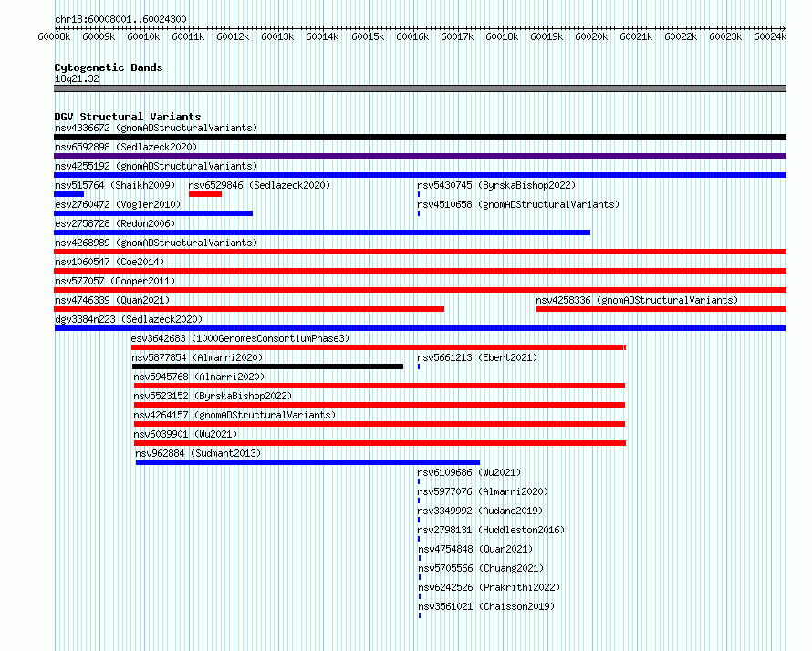Click the red nsv4258336 variant bar
This screenshot has width=812, height=651.
pyautogui.click(x=661, y=309)
